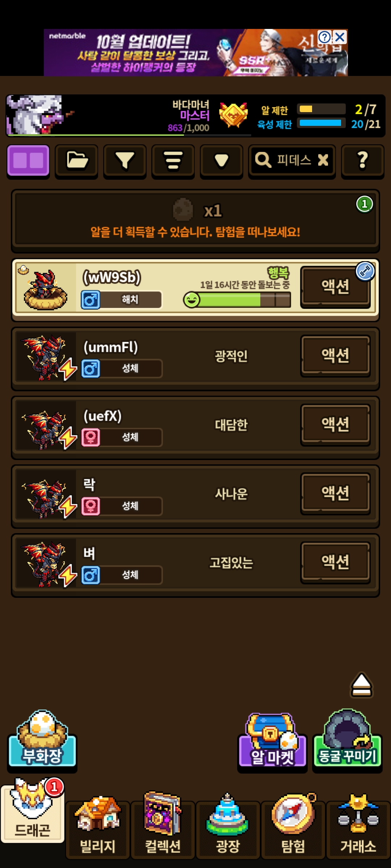
Task: Open the sort order icon menu
Action: 173,161
